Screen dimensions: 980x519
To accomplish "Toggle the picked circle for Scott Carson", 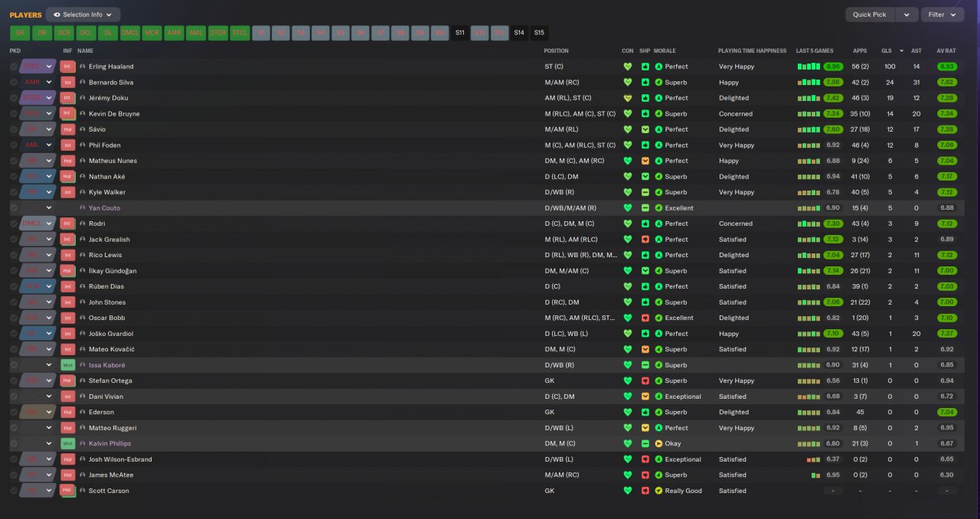I will coord(14,491).
